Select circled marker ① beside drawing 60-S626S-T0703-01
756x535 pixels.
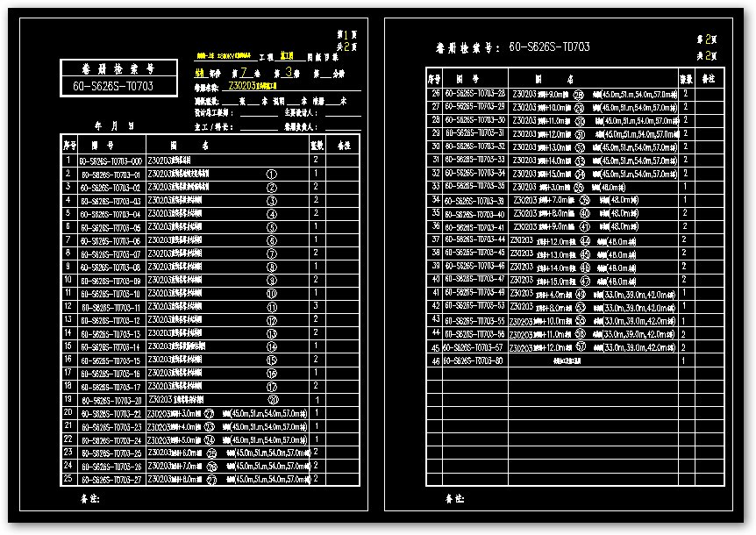[270, 175]
